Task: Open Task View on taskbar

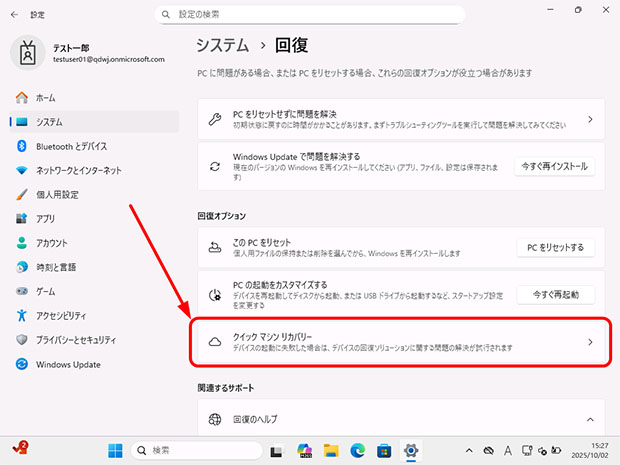Action: click(276, 451)
